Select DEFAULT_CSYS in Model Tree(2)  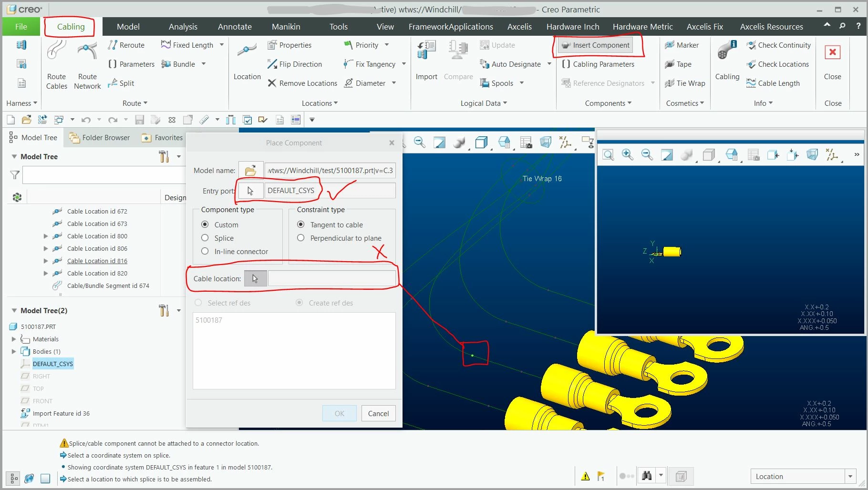[x=52, y=364]
